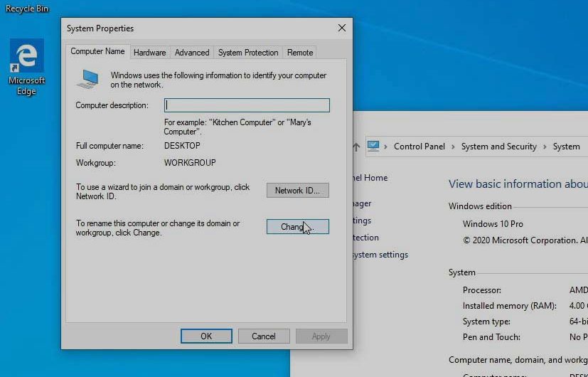Open the Control Panel Home link

coord(370,178)
